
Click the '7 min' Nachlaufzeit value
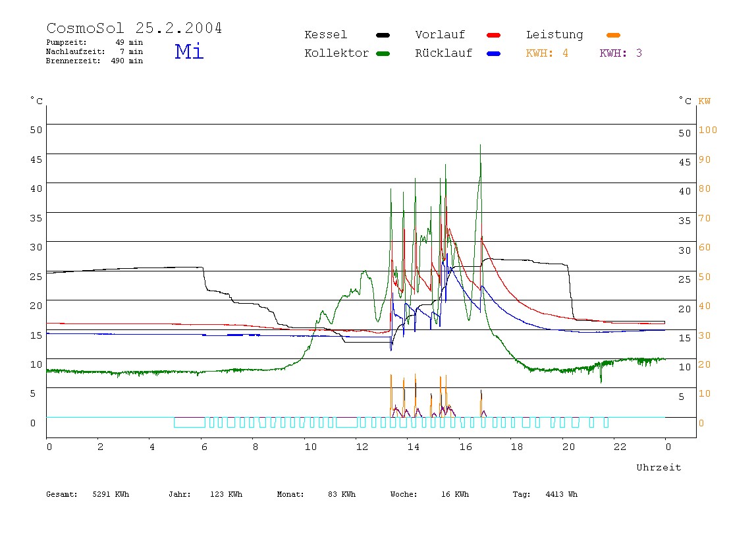click(x=132, y=51)
